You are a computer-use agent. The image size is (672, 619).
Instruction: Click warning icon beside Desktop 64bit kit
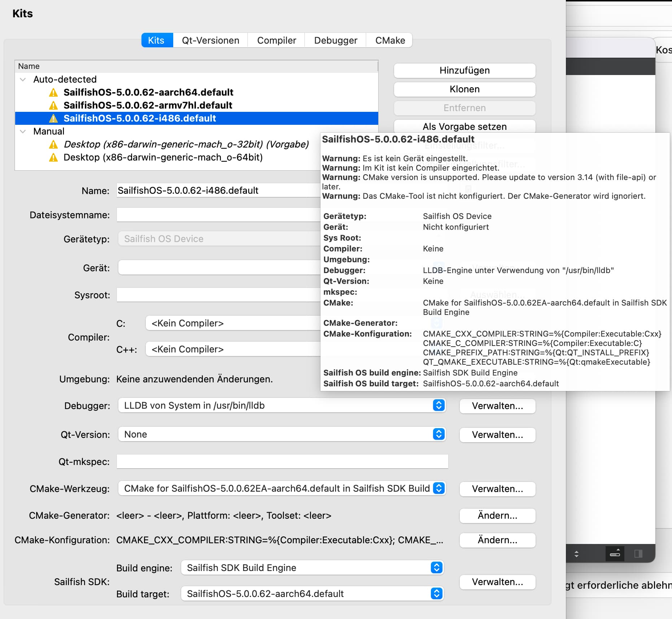[x=53, y=158]
